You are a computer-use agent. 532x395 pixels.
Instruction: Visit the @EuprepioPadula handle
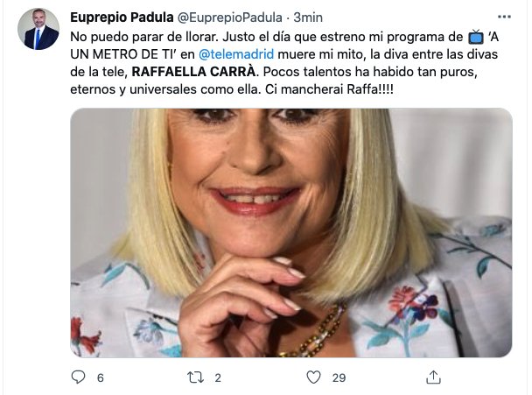[230, 18]
